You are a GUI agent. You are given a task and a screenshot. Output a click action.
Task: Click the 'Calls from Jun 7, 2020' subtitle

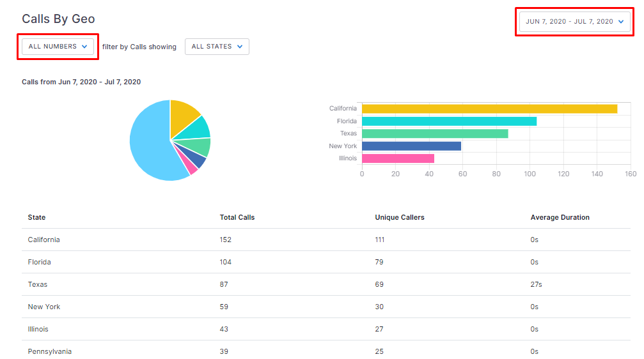coord(81,82)
